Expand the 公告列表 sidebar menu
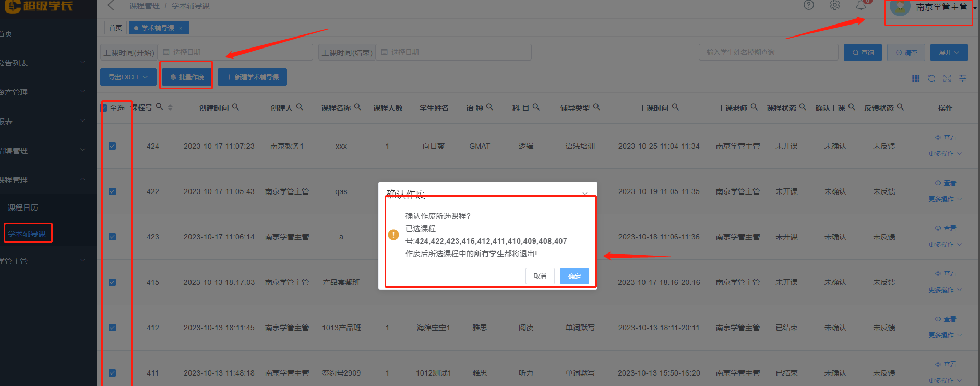This screenshot has height=386, width=980. [x=42, y=63]
